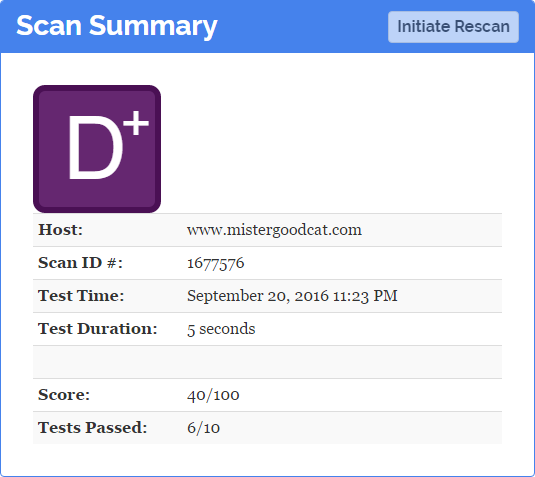Click the Initiate Rescan button
Screen dimensions: 535x477
click(x=453, y=27)
